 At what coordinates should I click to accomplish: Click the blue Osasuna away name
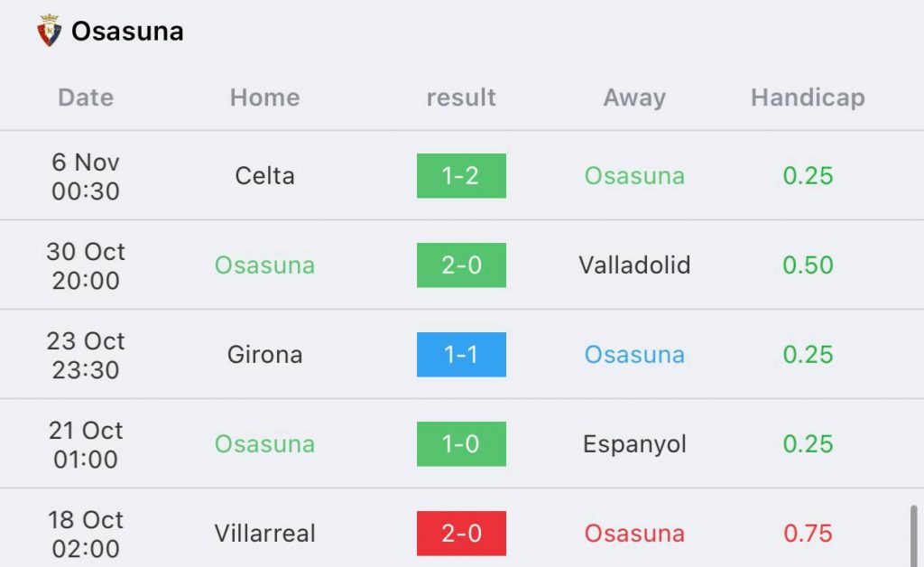click(634, 355)
